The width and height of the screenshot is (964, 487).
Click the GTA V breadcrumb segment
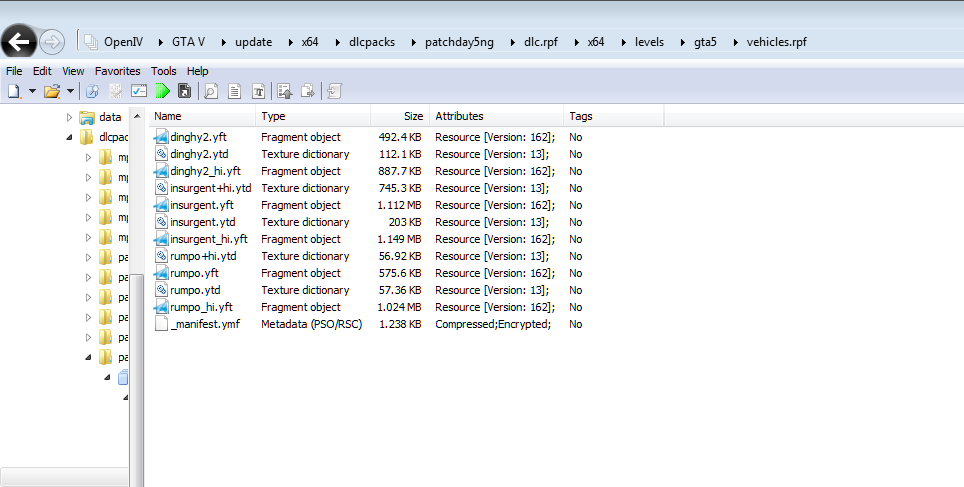coord(188,42)
